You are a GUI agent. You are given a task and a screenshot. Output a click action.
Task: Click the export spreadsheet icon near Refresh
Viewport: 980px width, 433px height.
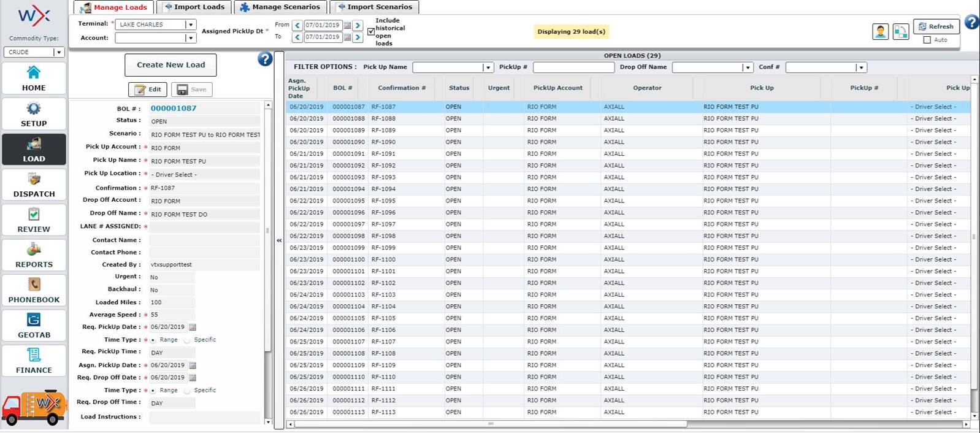(901, 31)
